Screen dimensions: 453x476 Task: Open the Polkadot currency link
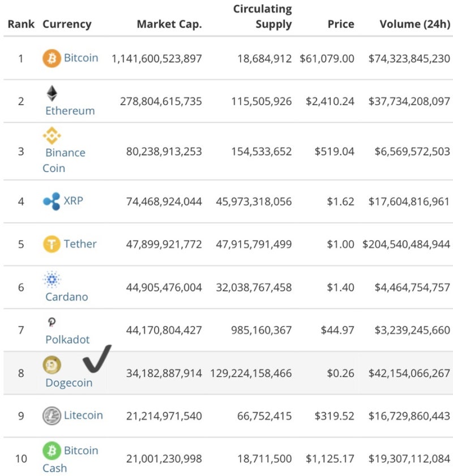pyautogui.click(x=67, y=340)
